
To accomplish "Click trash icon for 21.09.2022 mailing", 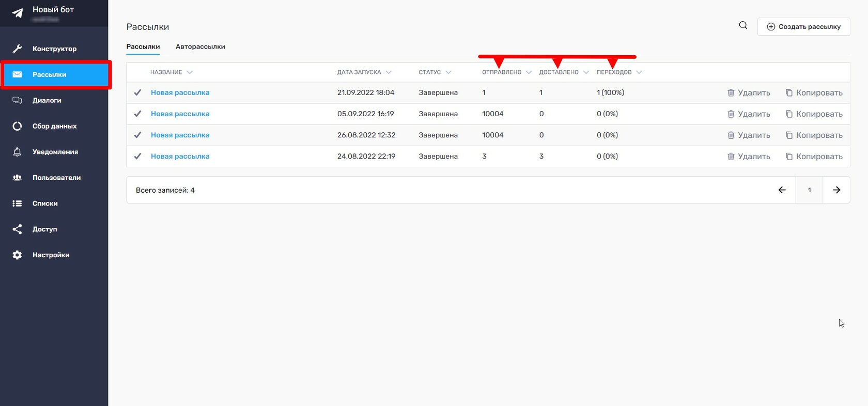I will 731,92.
